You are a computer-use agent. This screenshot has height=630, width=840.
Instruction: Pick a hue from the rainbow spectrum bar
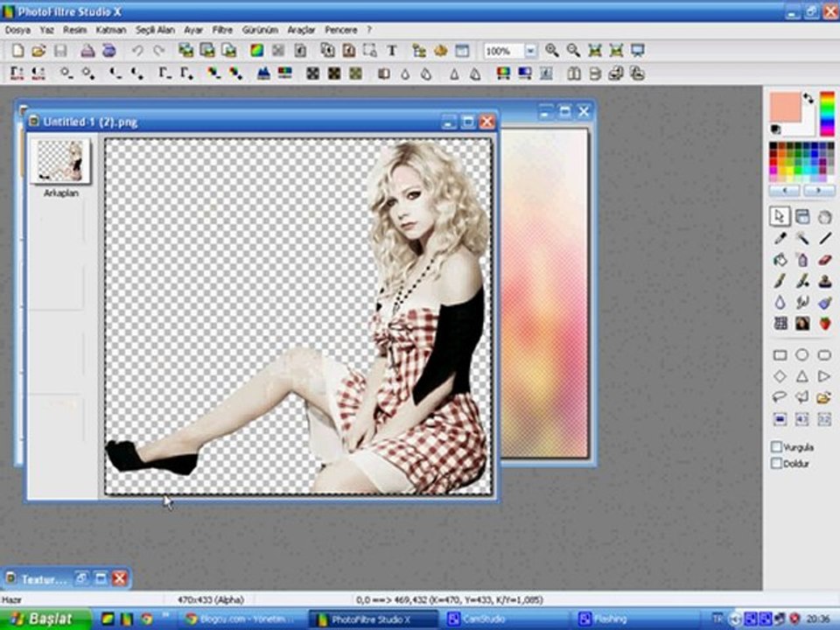pos(827,113)
